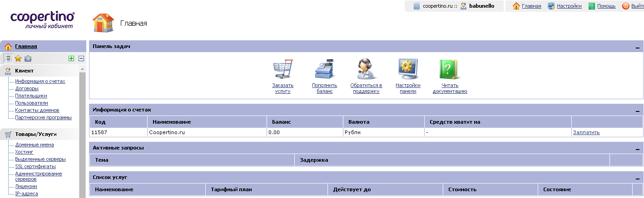Click the Читать документацию link text
This screenshot has width=644, height=198.
450,88
